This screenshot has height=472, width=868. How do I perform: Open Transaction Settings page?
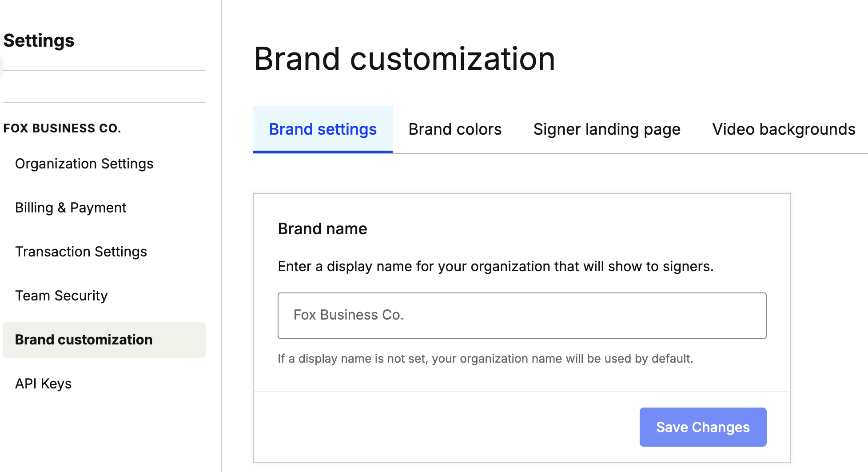click(81, 252)
